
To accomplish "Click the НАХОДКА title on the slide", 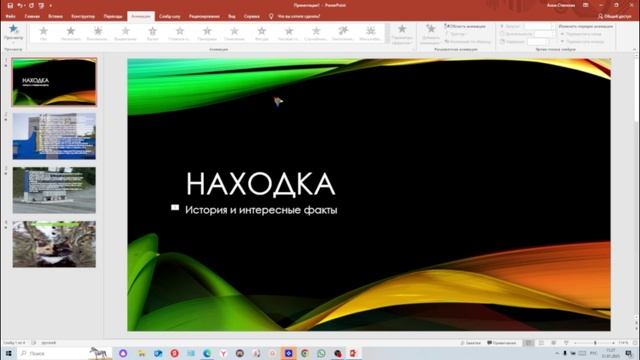I will point(261,184).
